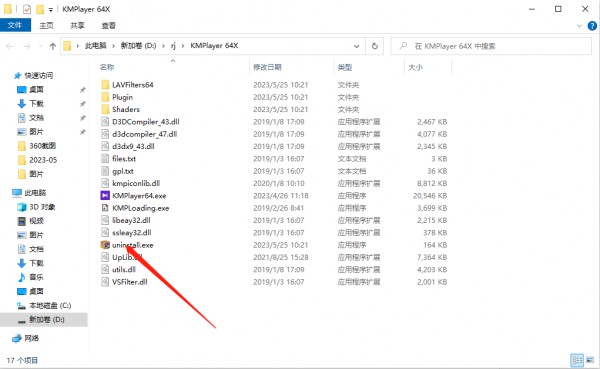The width and height of the screenshot is (600, 369).
Task: Open the quick access toolbar dropdown
Action: point(51,9)
